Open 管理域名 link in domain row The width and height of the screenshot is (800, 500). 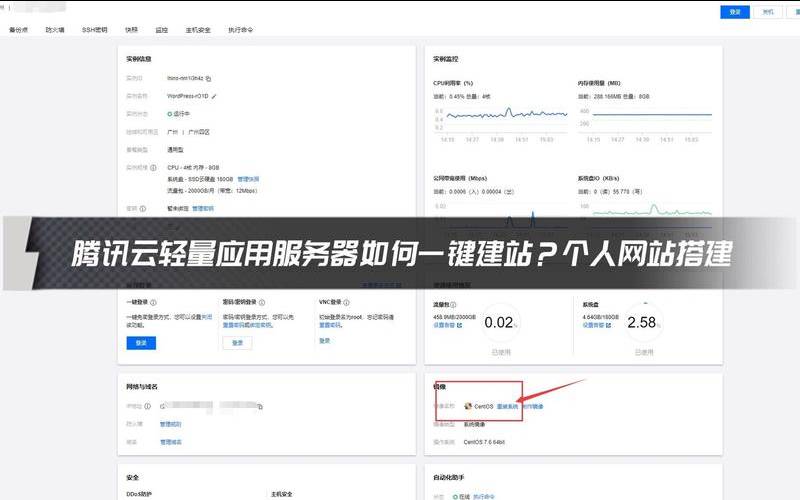[x=170, y=442]
